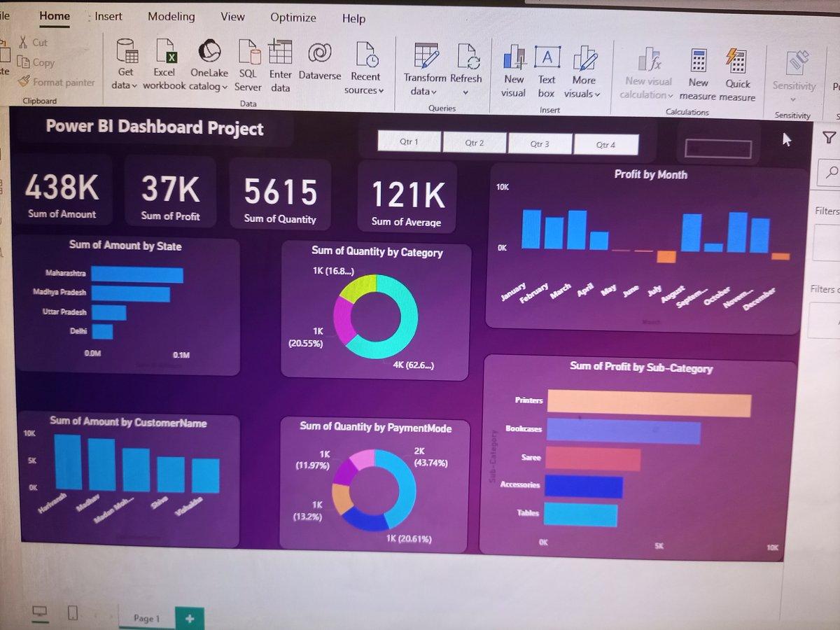Click the SQL Server icon
The image size is (840, 630).
(x=248, y=52)
